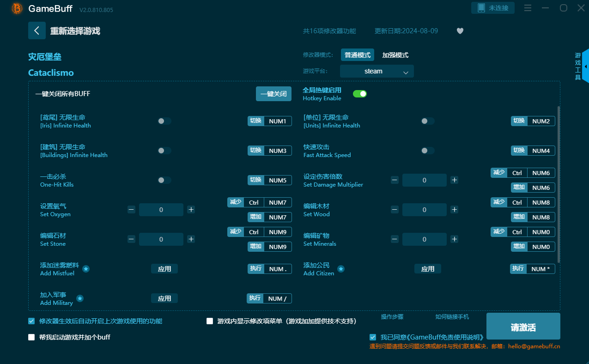Decrease the Set Stone value with minus

pyautogui.click(x=131, y=239)
